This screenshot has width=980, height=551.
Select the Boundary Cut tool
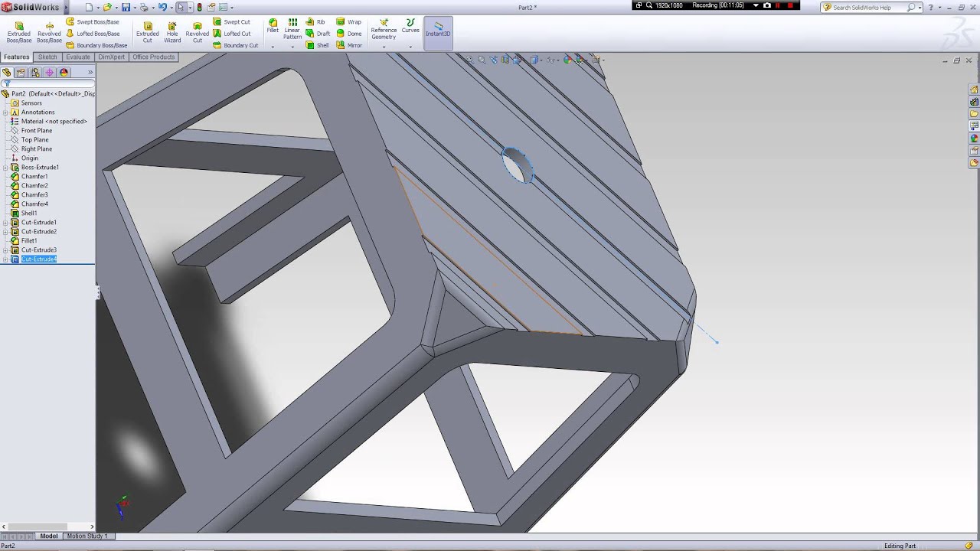[236, 45]
